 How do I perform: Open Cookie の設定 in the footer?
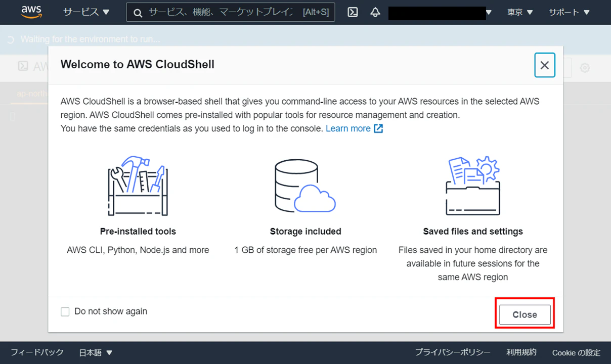tap(576, 352)
